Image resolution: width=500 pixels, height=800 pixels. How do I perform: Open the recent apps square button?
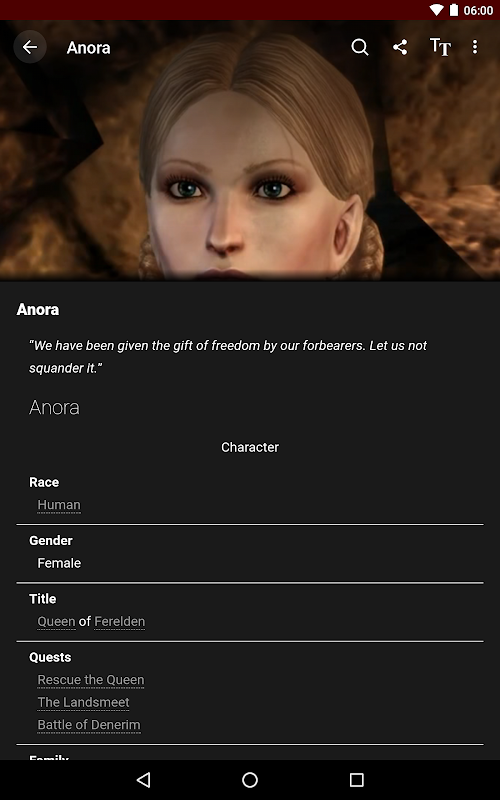[357, 780]
